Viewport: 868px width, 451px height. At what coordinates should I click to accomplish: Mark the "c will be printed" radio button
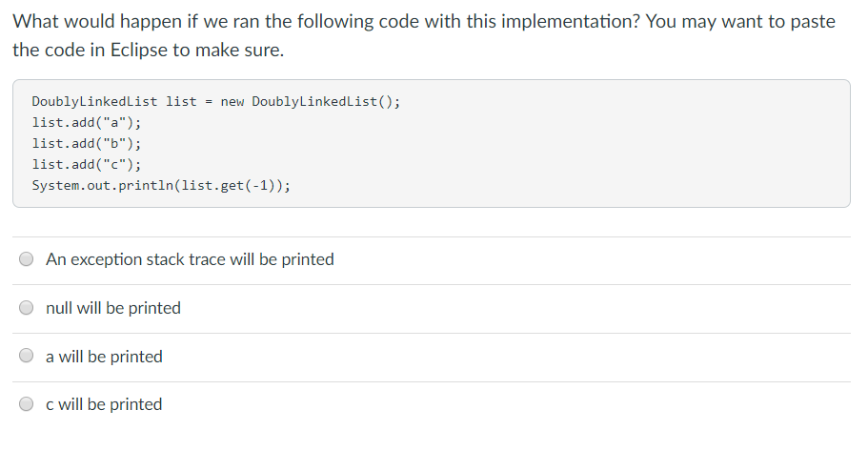pos(28,404)
